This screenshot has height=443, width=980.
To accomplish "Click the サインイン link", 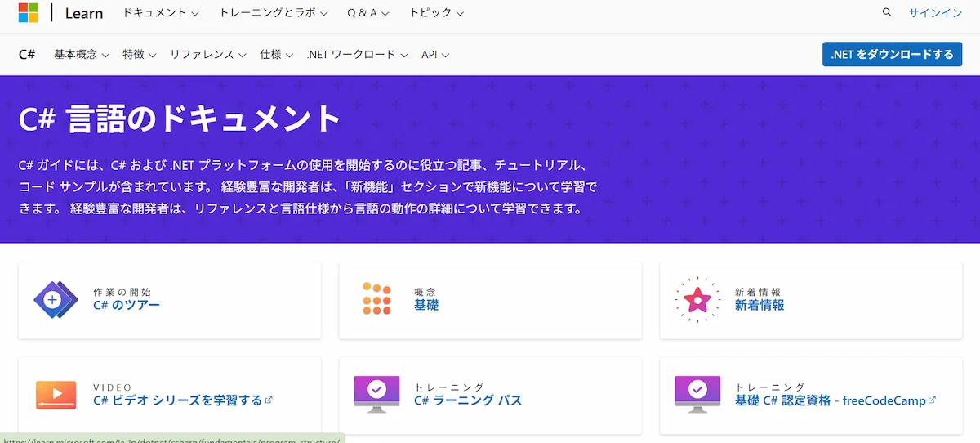I will [935, 13].
